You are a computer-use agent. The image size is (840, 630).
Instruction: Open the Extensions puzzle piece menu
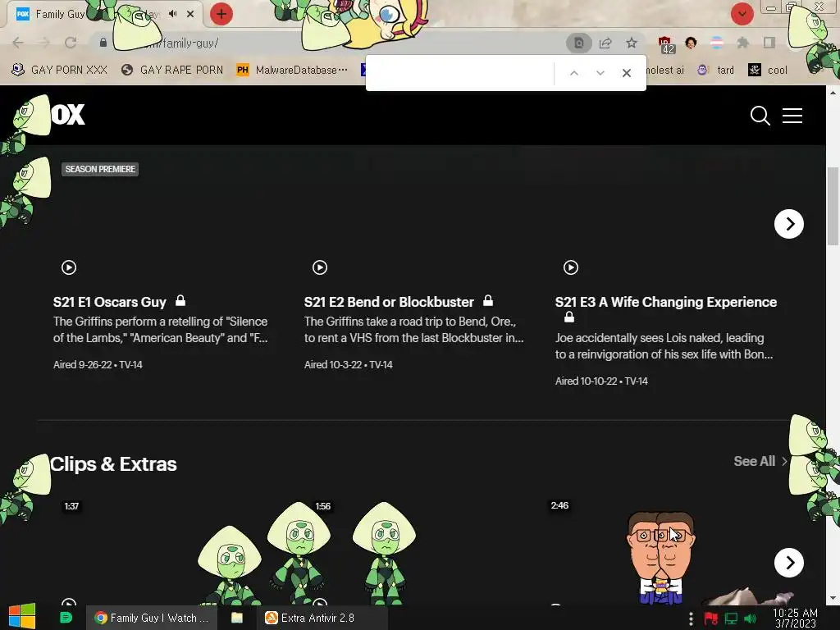point(742,43)
